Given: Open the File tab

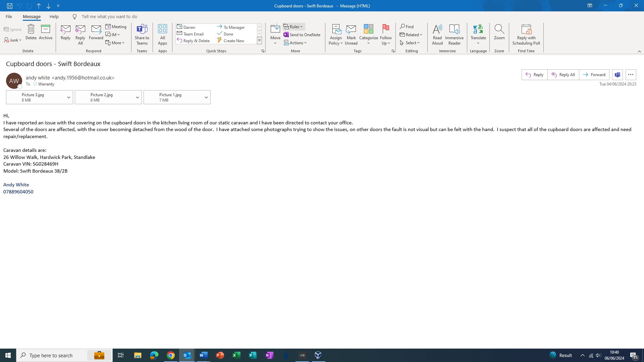Looking at the screenshot, I should pyautogui.click(x=9, y=16).
